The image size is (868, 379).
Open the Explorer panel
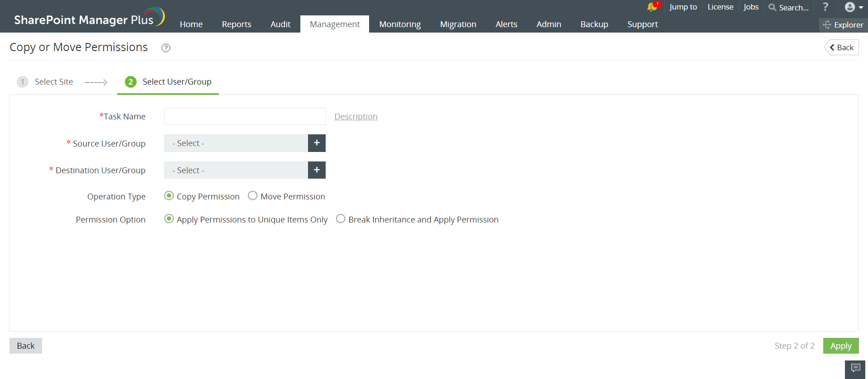click(x=843, y=25)
